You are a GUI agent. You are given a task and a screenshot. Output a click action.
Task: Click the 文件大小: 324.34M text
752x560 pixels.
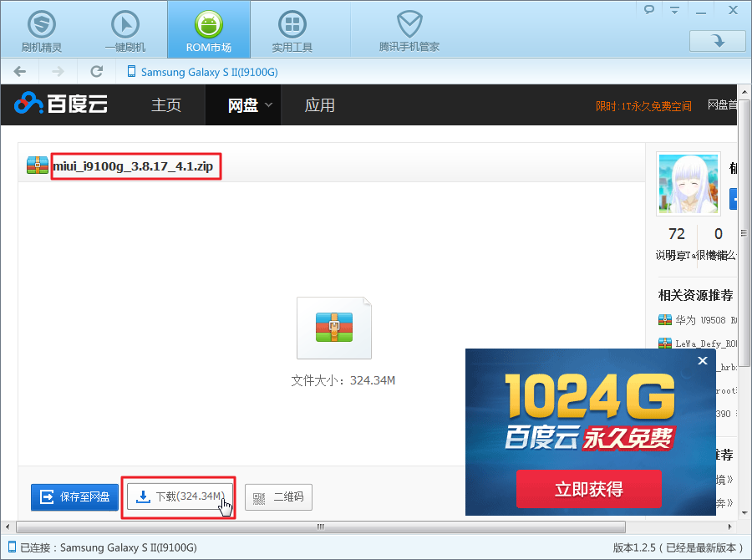343,380
